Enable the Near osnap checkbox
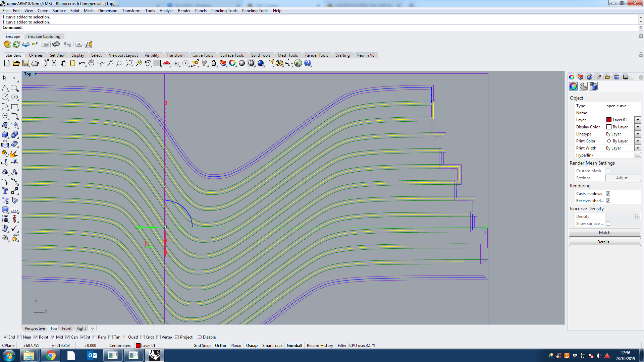This screenshot has width=644, height=362. click(20, 337)
